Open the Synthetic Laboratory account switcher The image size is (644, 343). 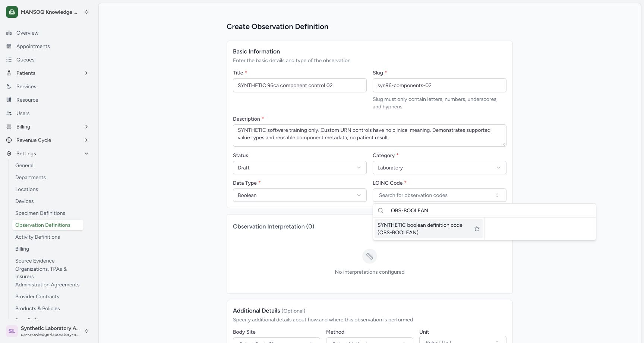[x=48, y=331]
